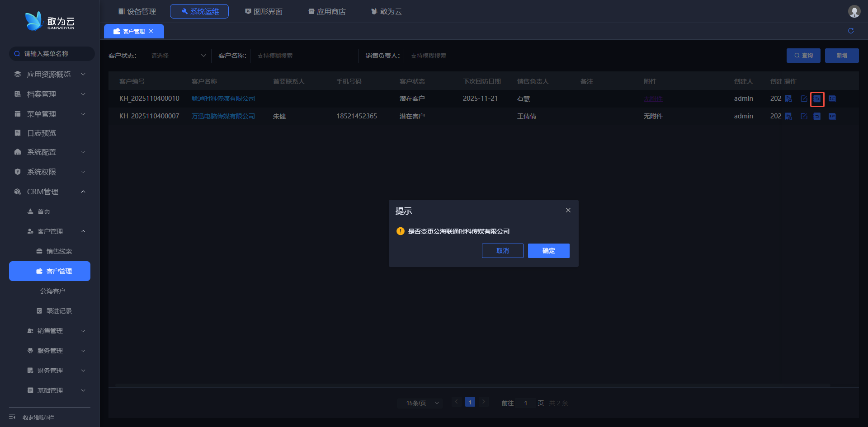Collapse the CRM管理 sidebar section
Screen dimensions: 868x427
click(x=50, y=192)
